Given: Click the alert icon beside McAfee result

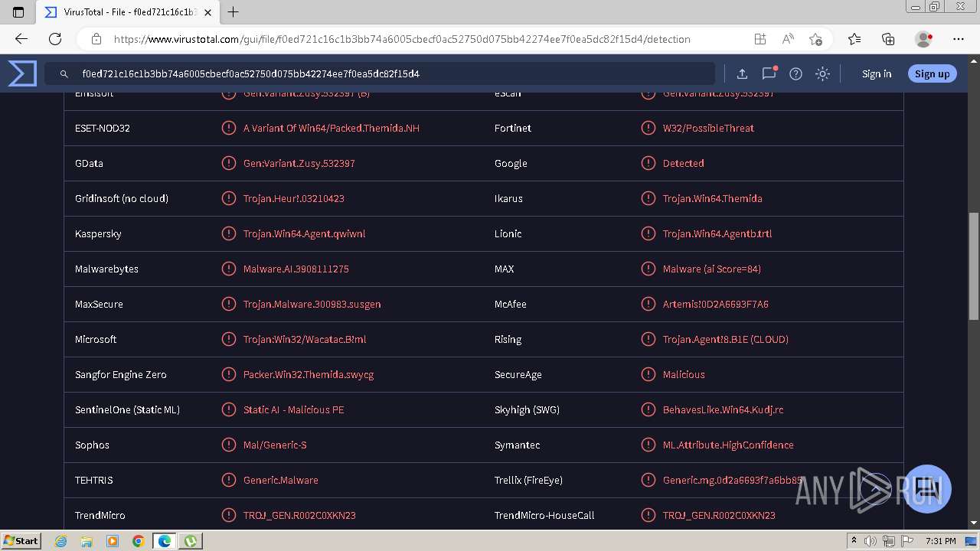Looking at the screenshot, I should (648, 304).
